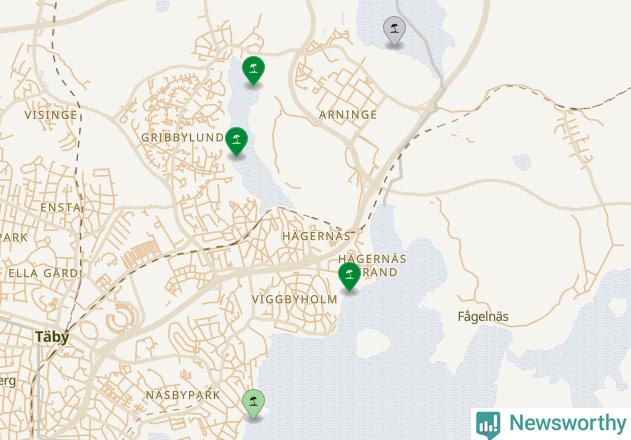The width and height of the screenshot is (631, 440).
Task: Open the Newsworthy text link
Action: 568,423
